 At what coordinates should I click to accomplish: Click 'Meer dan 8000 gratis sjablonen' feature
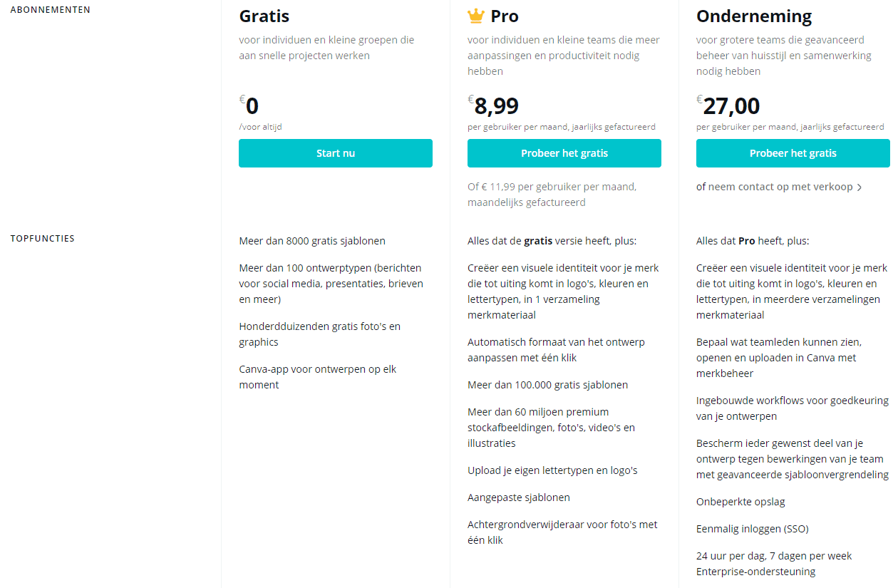[x=312, y=241]
